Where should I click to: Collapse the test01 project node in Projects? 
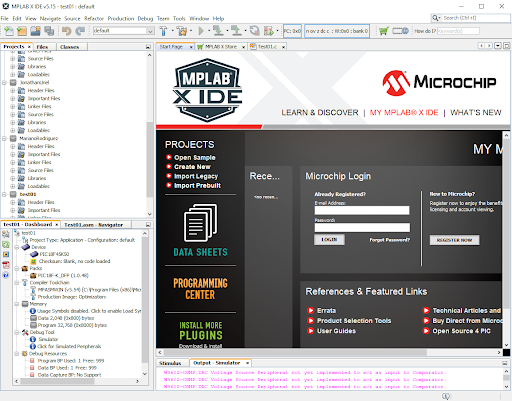pos(5,194)
